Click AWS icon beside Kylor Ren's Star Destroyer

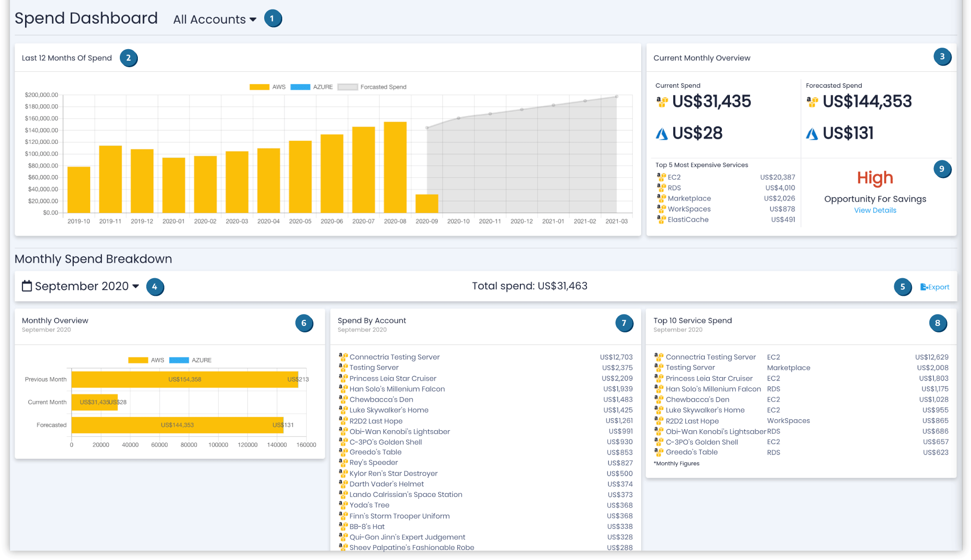click(343, 473)
